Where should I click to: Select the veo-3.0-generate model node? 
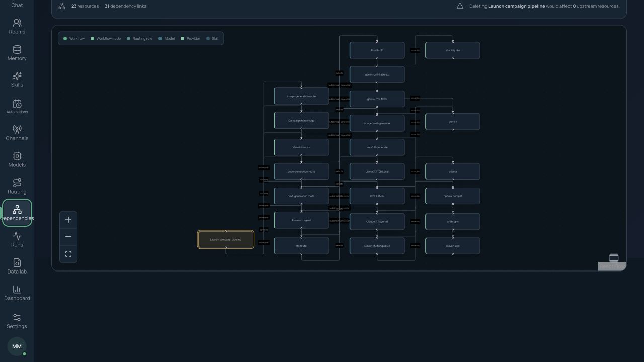coord(377,147)
